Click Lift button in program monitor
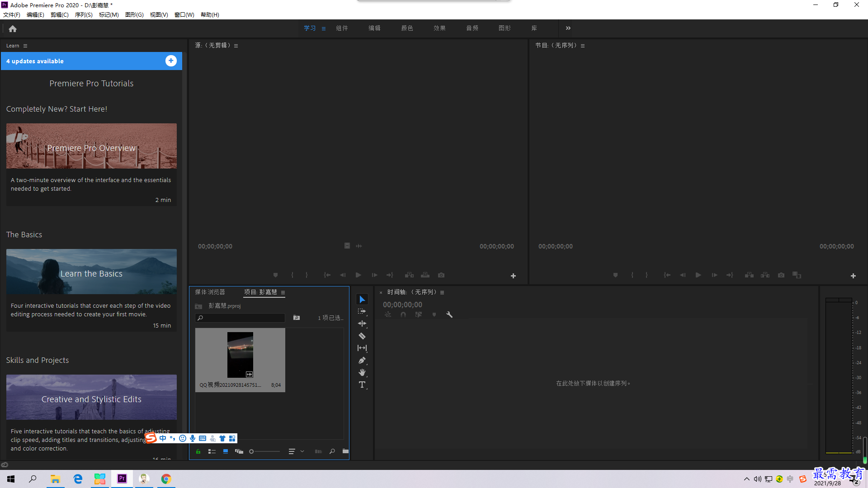Image resolution: width=868 pixels, height=488 pixels. 749,275
